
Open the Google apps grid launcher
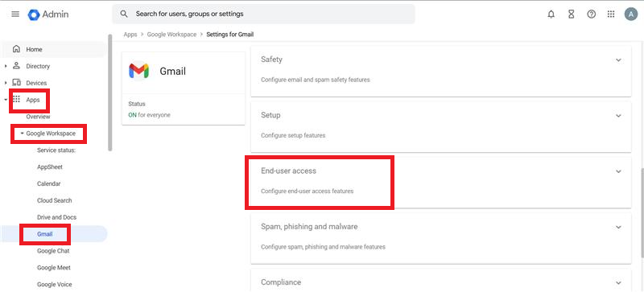pos(611,14)
